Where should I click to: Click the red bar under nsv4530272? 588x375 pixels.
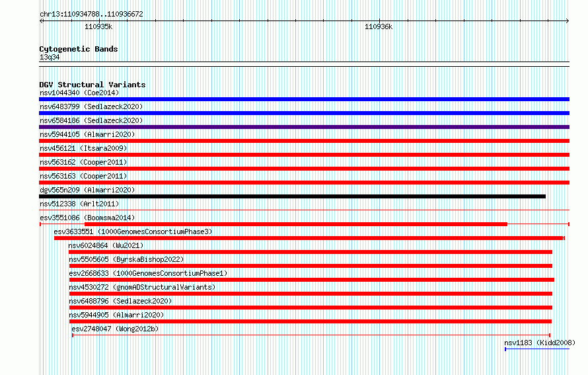pyautogui.click(x=311, y=294)
